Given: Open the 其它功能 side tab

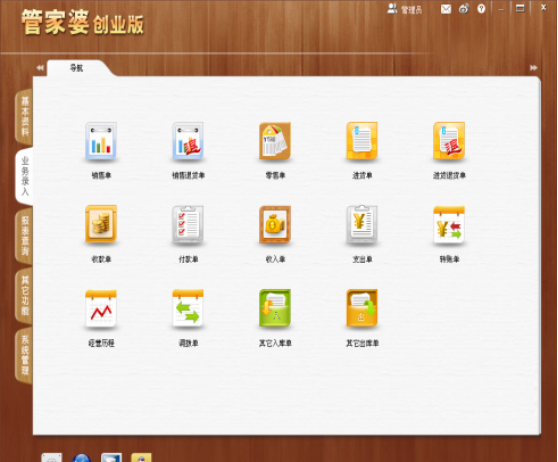Looking at the screenshot, I should point(24,295).
